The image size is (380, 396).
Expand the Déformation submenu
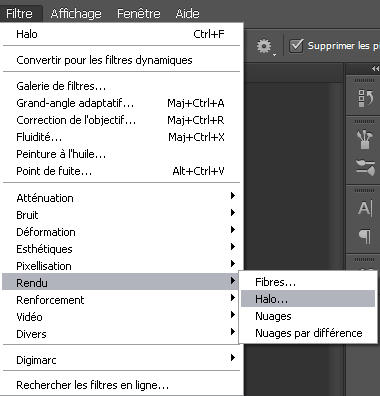(121, 232)
